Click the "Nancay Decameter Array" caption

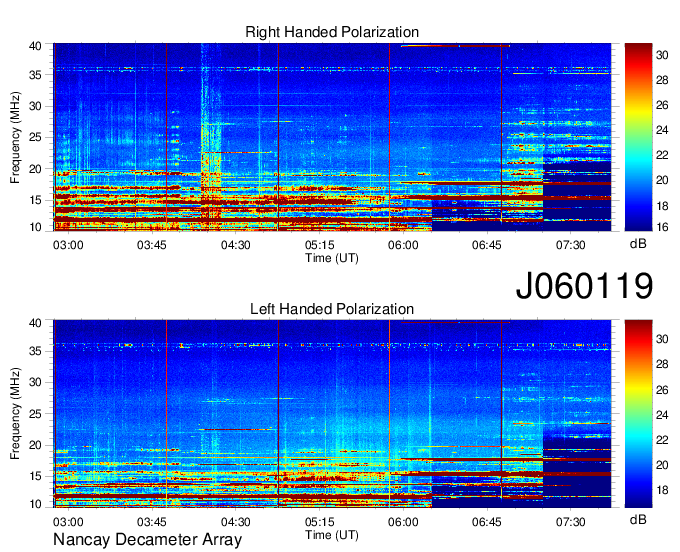tap(147, 540)
